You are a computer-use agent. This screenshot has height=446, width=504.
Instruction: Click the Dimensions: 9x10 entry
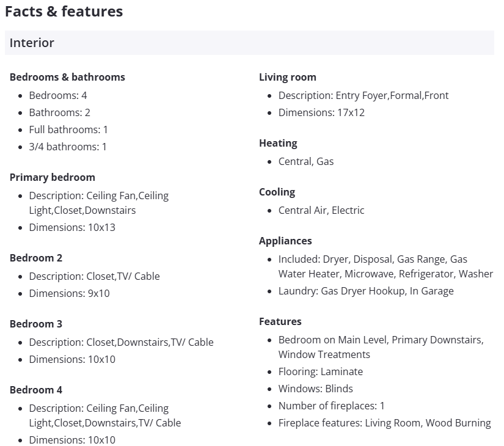coord(69,293)
